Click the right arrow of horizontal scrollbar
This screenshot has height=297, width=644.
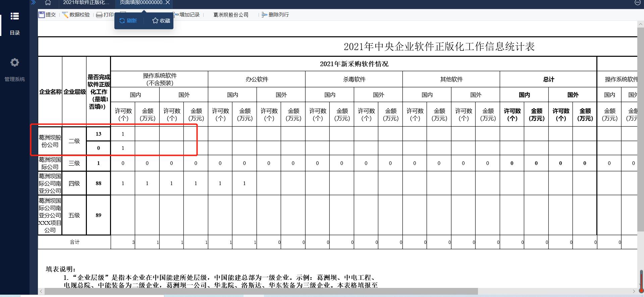634,291
